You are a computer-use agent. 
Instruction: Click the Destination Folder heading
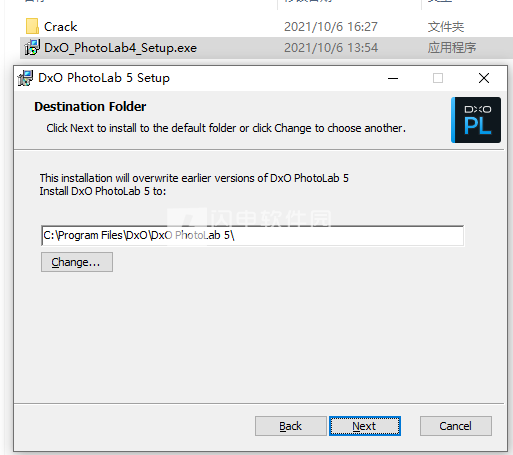click(x=90, y=107)
